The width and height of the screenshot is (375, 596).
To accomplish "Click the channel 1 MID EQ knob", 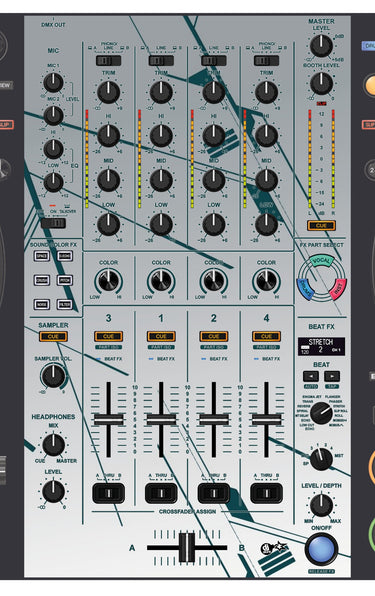I will click(x=161, y=180).
